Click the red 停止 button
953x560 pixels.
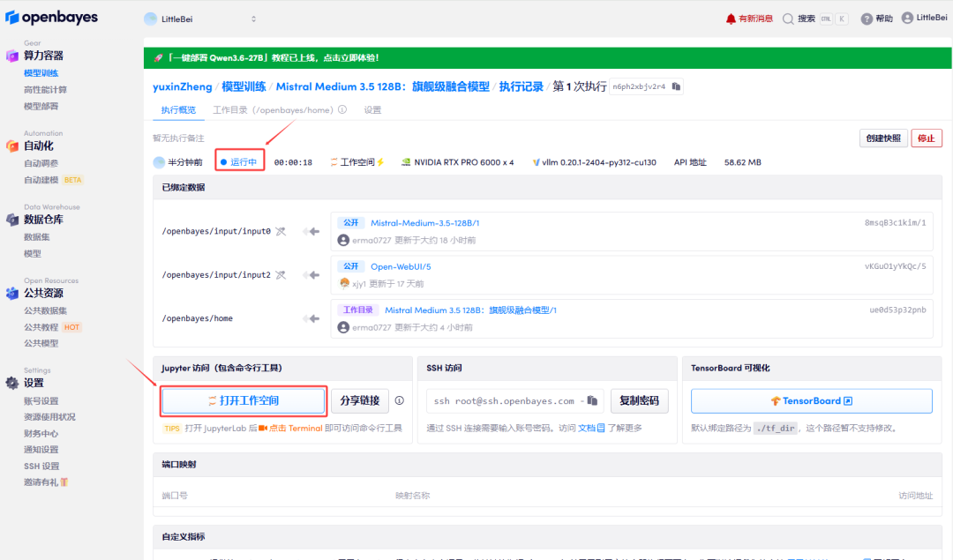(927, 138)
